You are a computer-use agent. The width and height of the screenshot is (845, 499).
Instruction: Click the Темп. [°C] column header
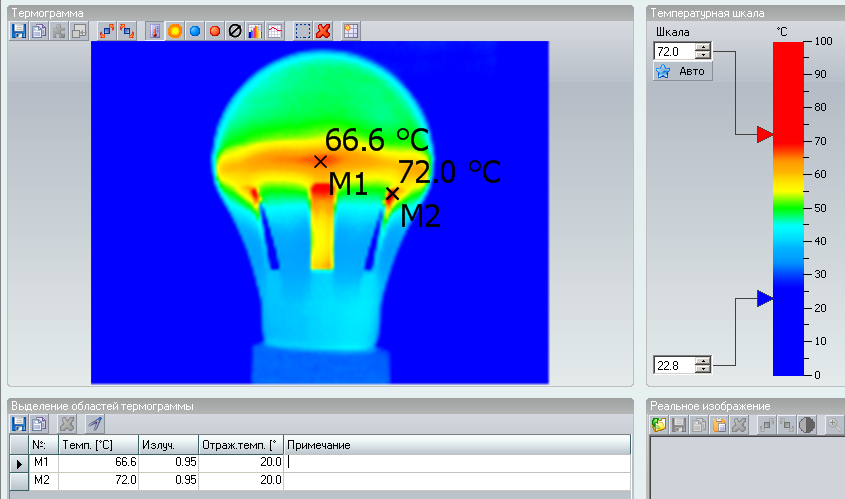pos(99,445)
